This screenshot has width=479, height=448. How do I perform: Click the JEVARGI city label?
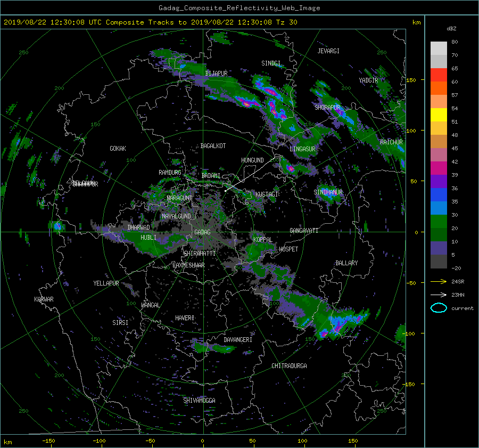tap(328, 51)
